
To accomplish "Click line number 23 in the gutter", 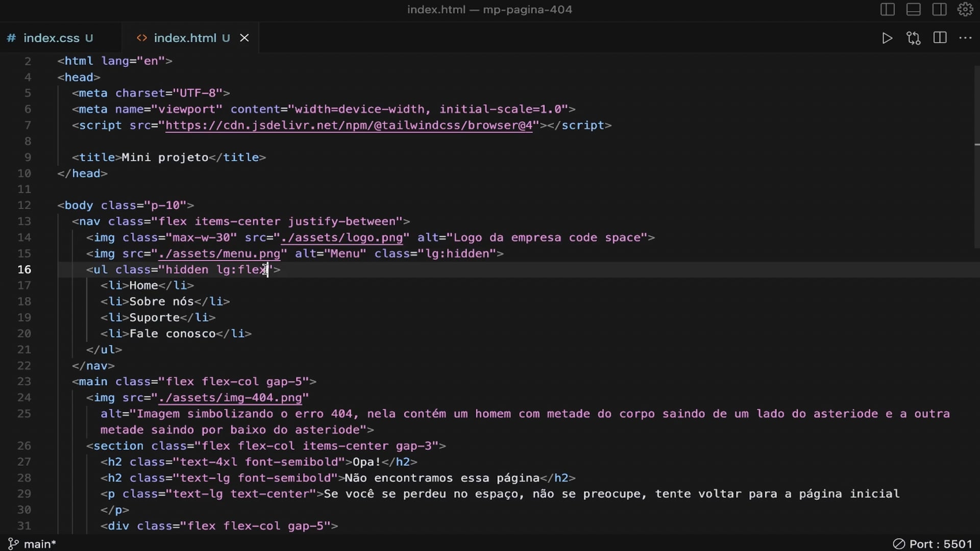I will [x=24, y=382].
